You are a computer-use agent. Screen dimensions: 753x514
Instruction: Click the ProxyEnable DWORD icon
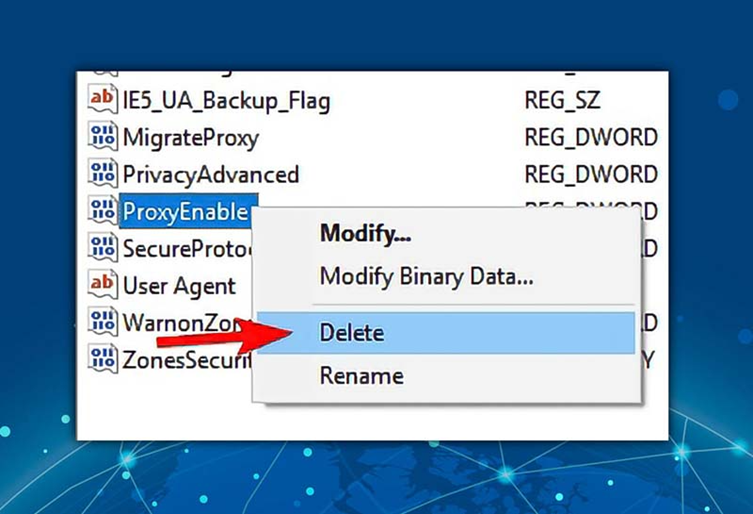102,210
